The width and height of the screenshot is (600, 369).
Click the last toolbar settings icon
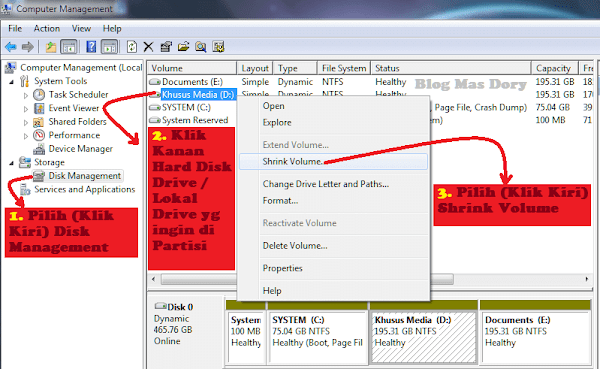pos(218,47)
